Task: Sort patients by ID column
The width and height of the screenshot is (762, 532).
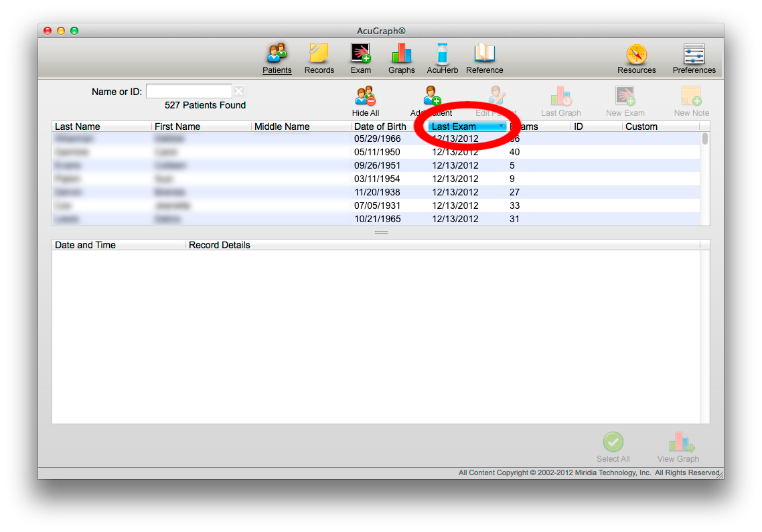Action: pos(597,126)
